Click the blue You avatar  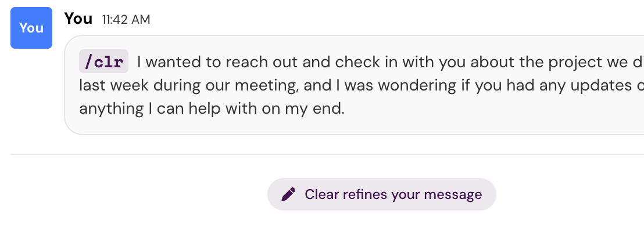[x=31, y=28]
